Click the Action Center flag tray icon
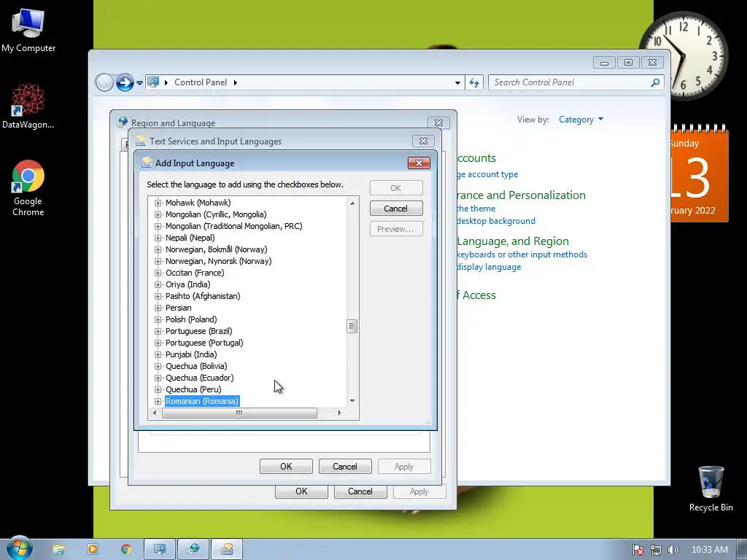This screenshot has height=560, width=747. point(638,550)
